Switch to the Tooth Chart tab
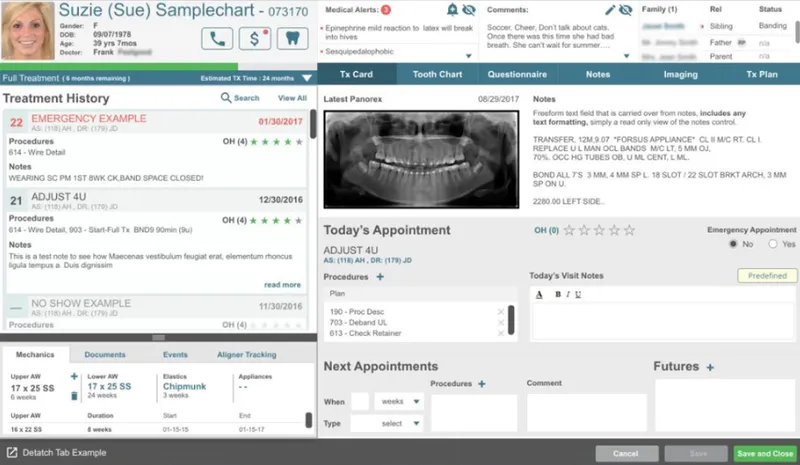 437,74
